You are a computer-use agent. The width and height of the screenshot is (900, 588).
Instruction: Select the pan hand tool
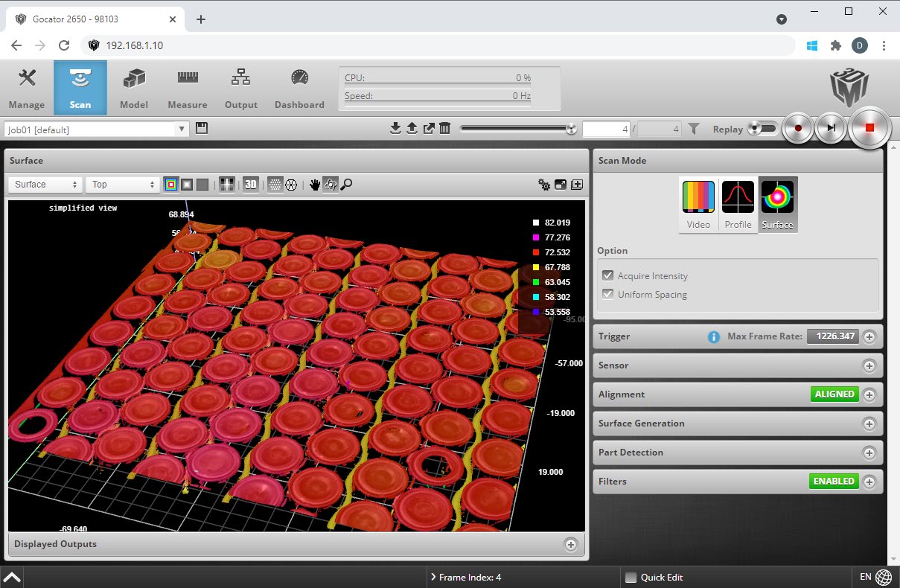click(315, 185)
